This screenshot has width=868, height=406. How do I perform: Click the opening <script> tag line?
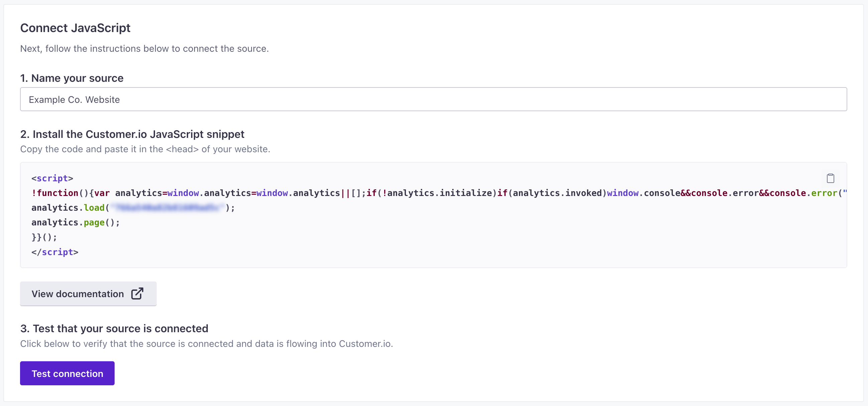[x=52, y=178]
